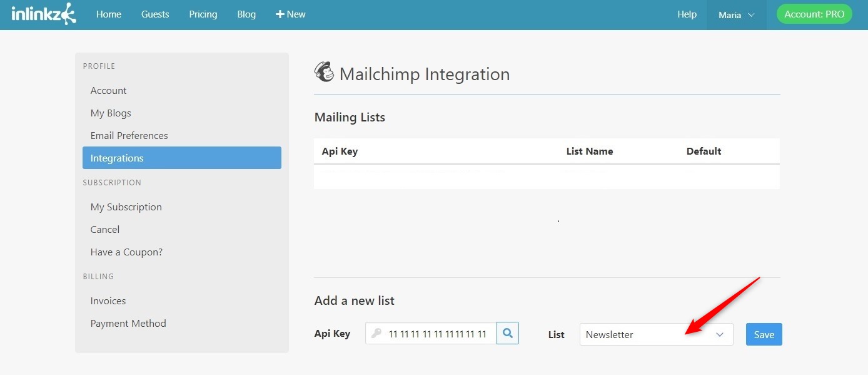Image resolution: width=868 pixels, height=375 pixels.
Task: Open Payment Method settings
Action: click(x=128, y=324)
